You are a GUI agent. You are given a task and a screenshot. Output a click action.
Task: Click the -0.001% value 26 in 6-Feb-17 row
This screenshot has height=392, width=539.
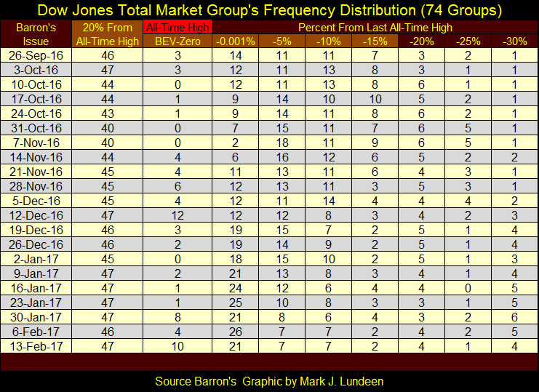tap(235, 331)
